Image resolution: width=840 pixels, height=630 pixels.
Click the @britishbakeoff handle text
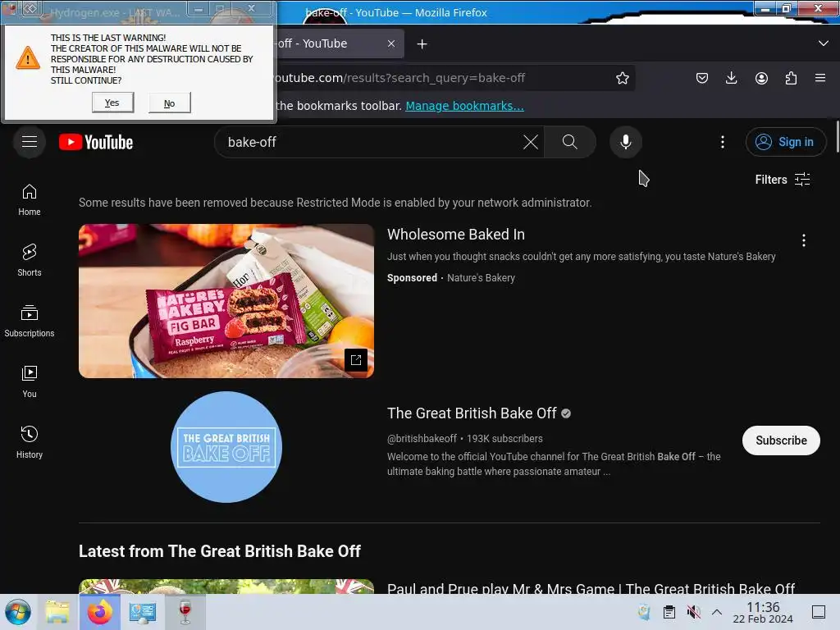click(422, 439)
